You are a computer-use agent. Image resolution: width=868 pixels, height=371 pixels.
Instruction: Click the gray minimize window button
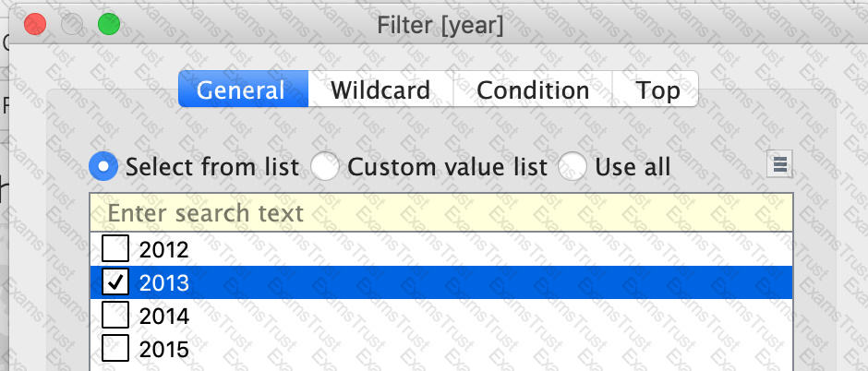click(72, 25)
